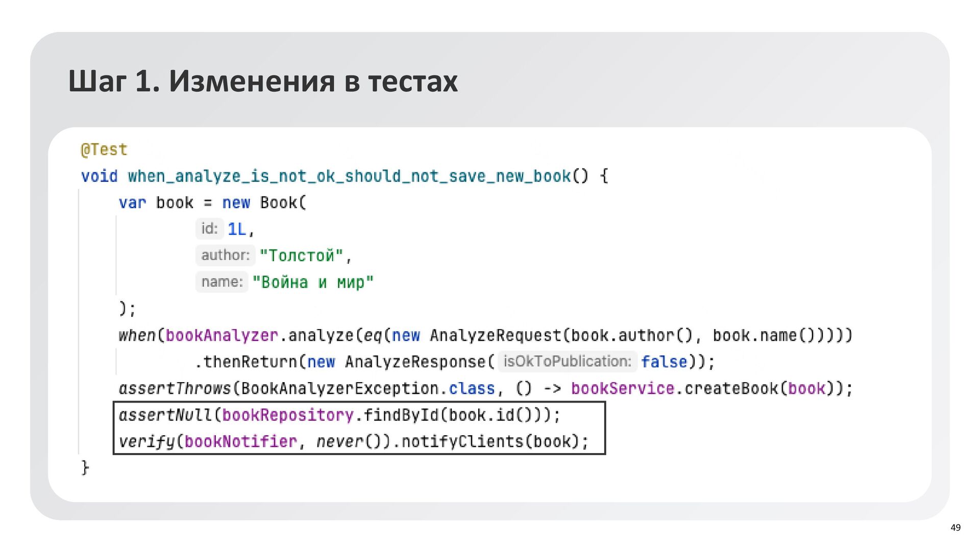Click the thenReturn method call
The height and width of the screenshot is (552, 980).
click(250, 362)
